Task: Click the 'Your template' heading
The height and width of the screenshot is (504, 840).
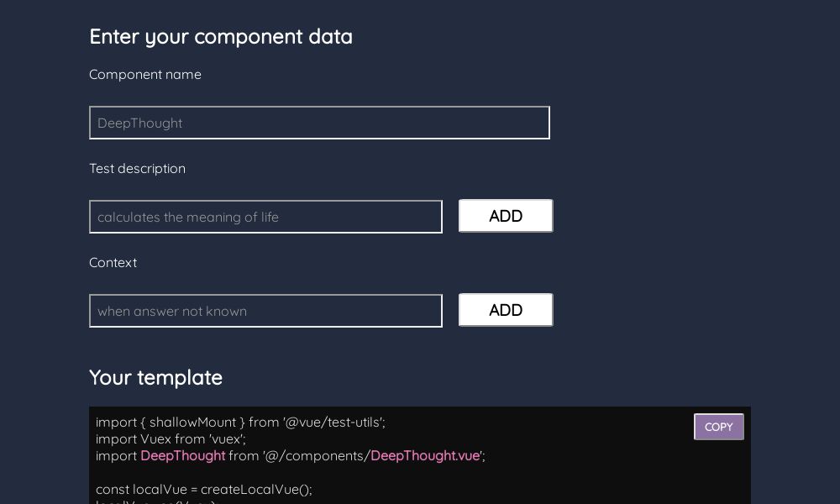Action: coord(156,377)
